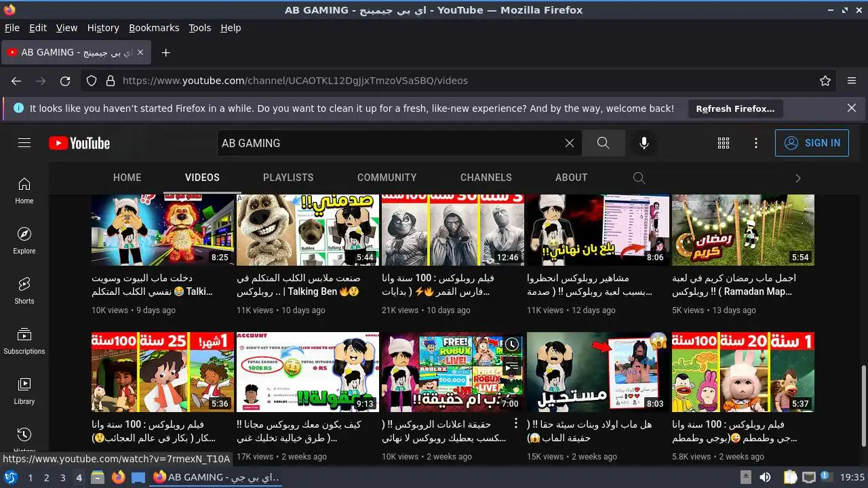Open taskbar volume control
Screen dimensions: 868x488
coord(766,477)
